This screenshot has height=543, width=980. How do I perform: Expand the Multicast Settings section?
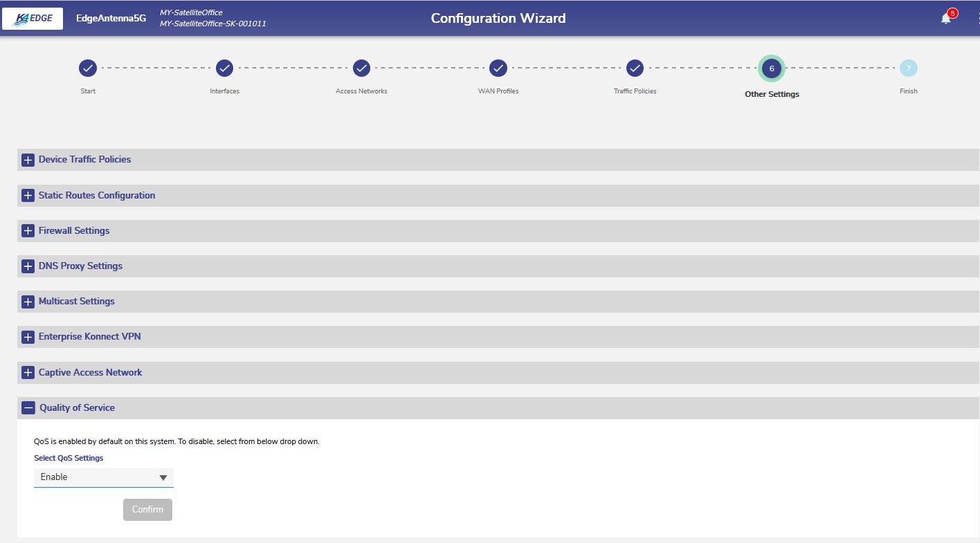[x=28, y=302]
